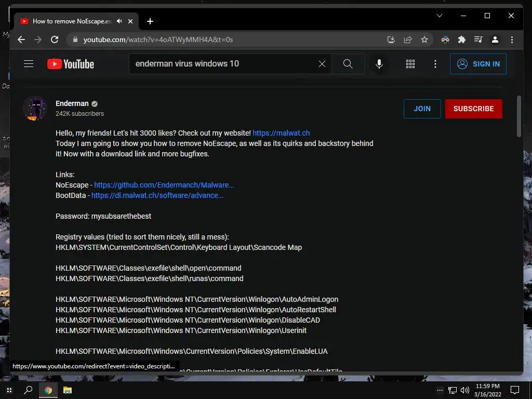The image size is (532, 399).
Task: Click the AutoAdminLogon registry line
Action: pyautogui.click(x=197, y=299)
